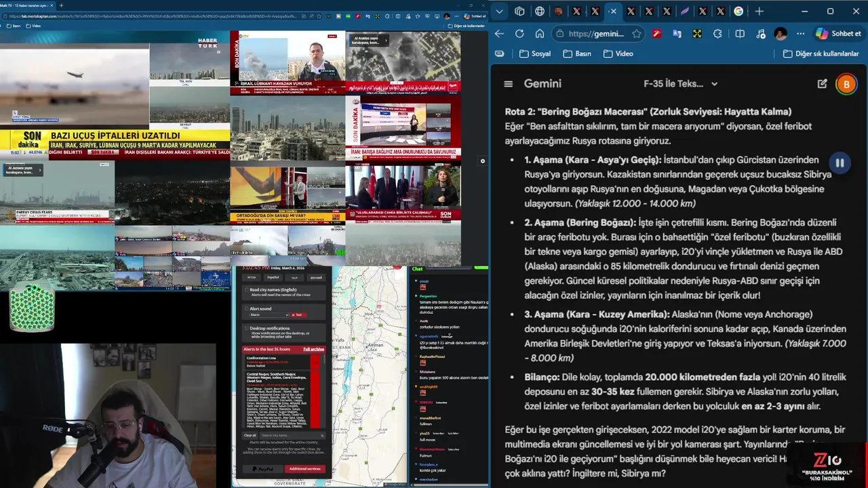Click the Clear all button
The height and width of the screenshot is (488, 868).
coord(250,435)
